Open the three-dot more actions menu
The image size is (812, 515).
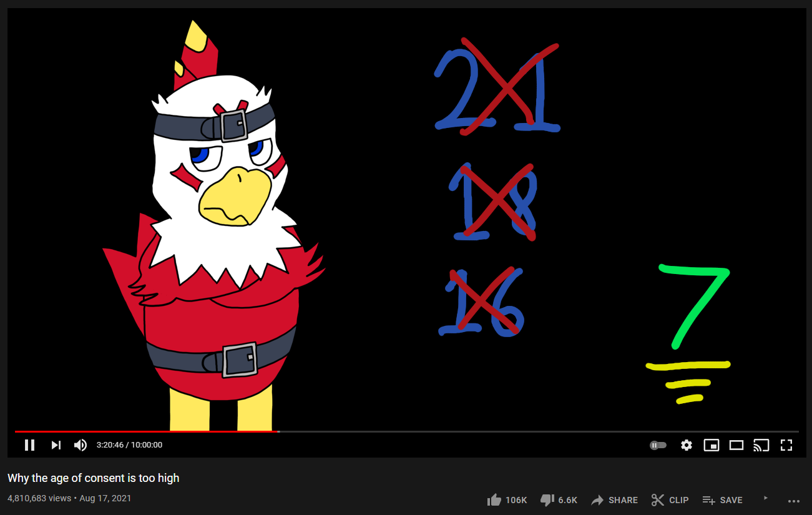point(794,501)
